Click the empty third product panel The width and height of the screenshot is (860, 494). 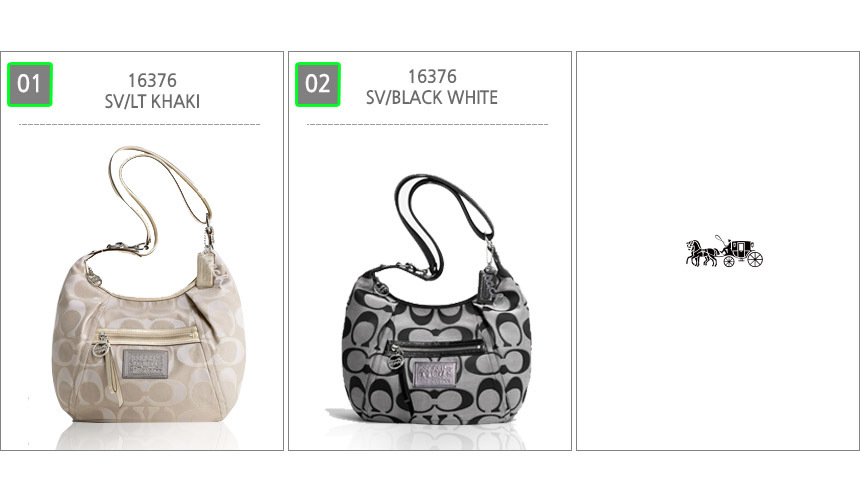click(x=718, y=251)
